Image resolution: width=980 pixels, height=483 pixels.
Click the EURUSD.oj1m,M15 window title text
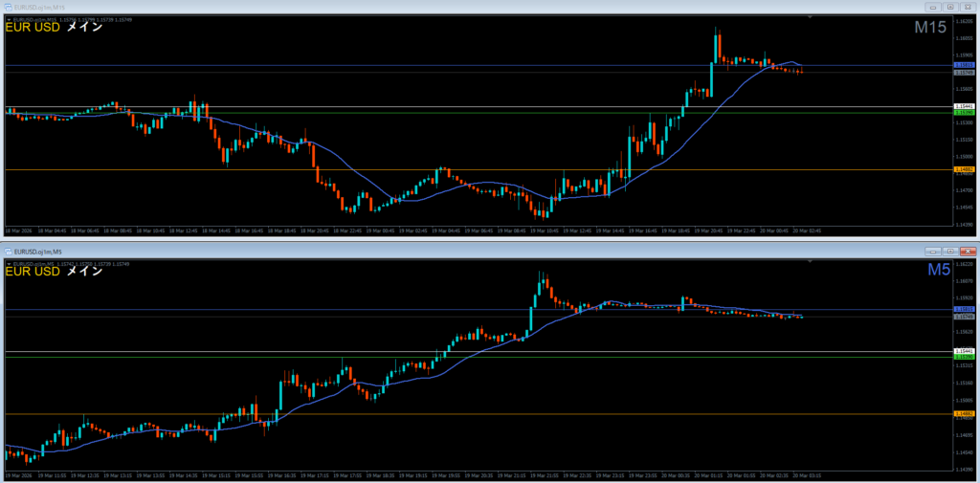click(37, 7)
